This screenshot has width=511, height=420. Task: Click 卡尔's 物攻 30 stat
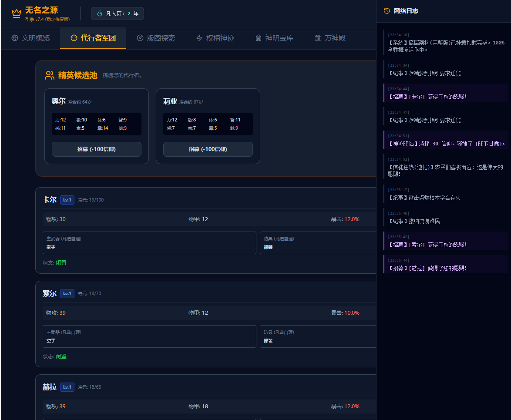pos(56,219)
